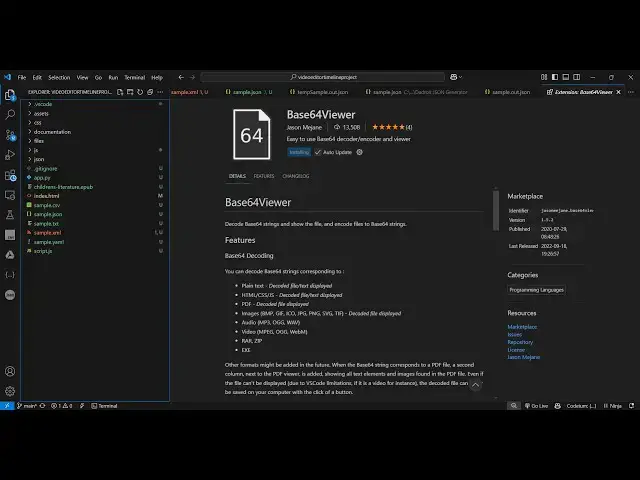Open Copilot chat icon in title bar
Viewport: 640px width, 480px height.
(453, 77)
